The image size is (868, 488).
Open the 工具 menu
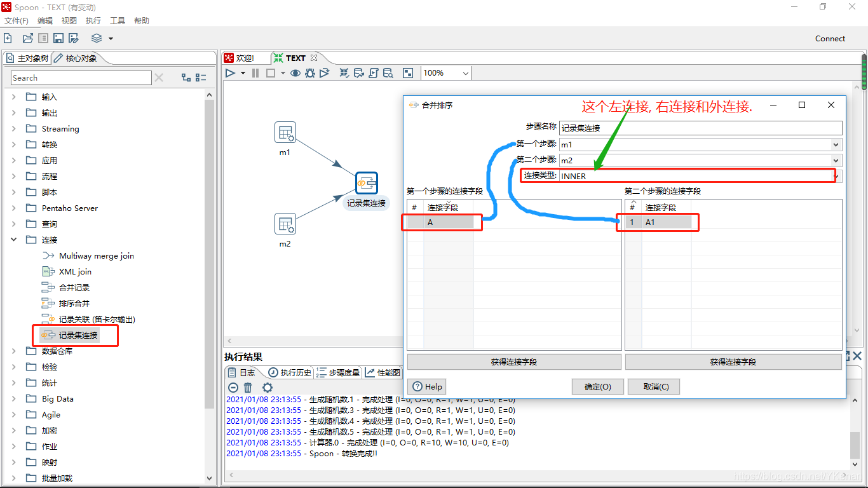[118, 21]
